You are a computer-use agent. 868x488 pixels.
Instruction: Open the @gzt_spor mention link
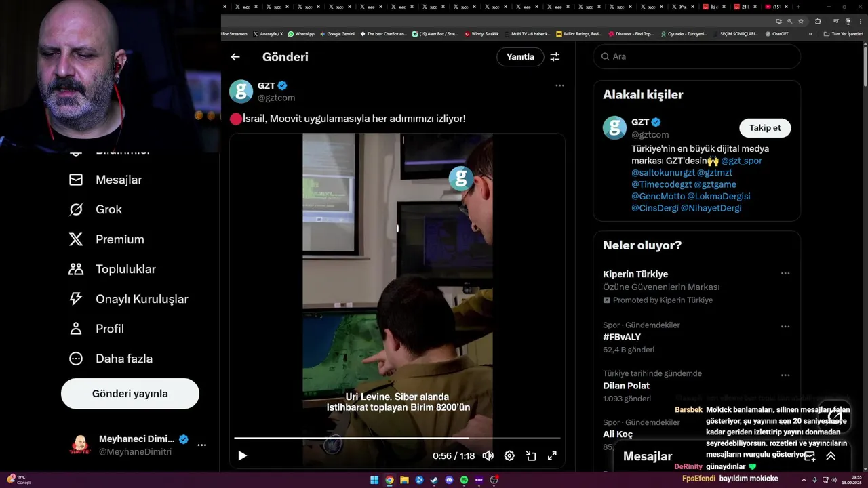(741, 161)
